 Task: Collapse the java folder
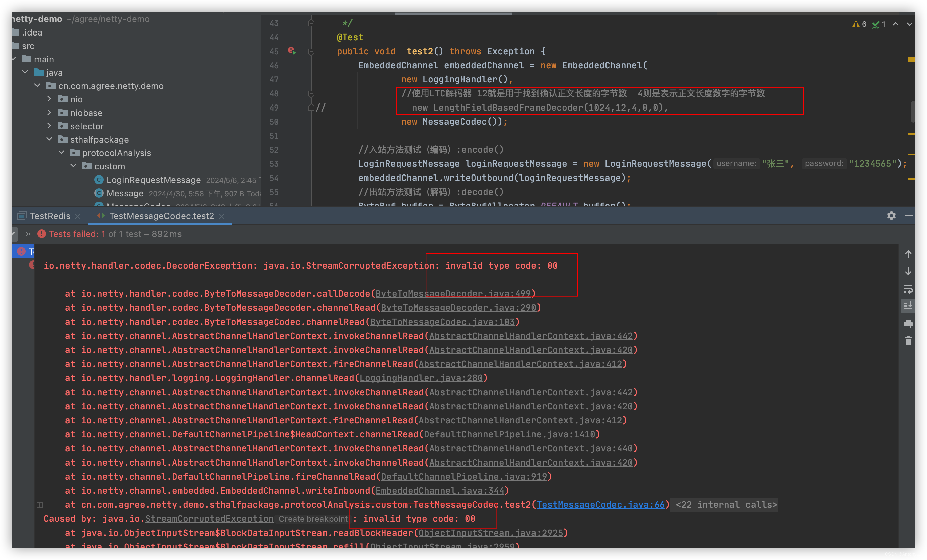pyautogui.click(x=25, y=72)
